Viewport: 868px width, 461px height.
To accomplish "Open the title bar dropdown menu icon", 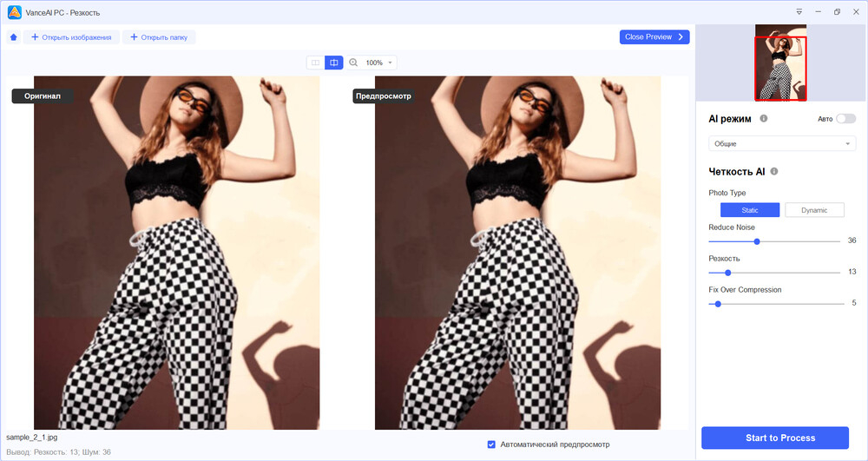I will pos(799,11).
